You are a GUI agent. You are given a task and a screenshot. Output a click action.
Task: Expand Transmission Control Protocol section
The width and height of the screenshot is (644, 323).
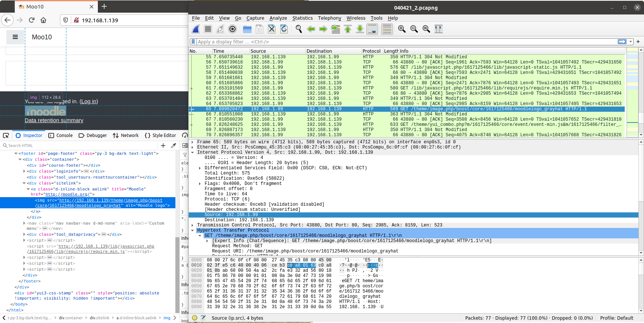[x=192, y=225]
